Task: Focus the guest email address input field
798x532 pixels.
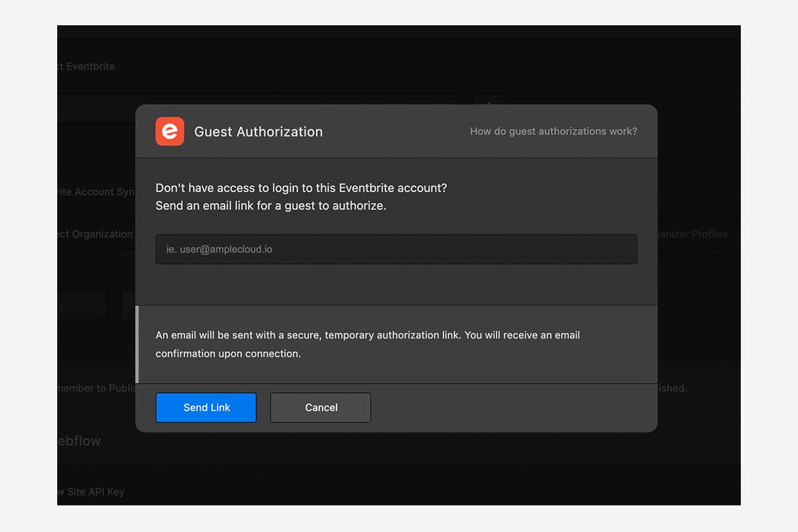Action: [396, 249]
